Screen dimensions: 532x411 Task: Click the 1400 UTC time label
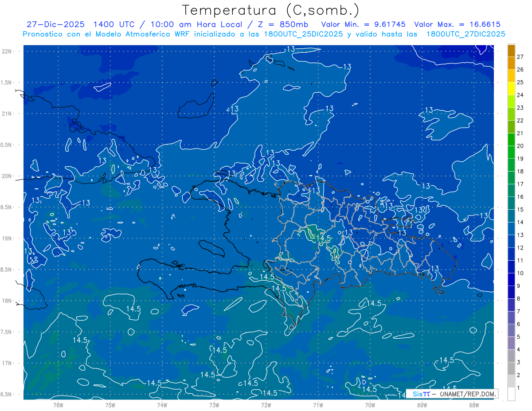coord(113,24)
